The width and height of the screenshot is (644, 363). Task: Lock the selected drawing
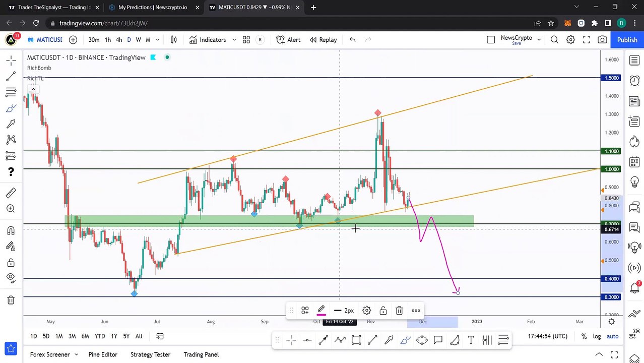click(x=383, y=311)
